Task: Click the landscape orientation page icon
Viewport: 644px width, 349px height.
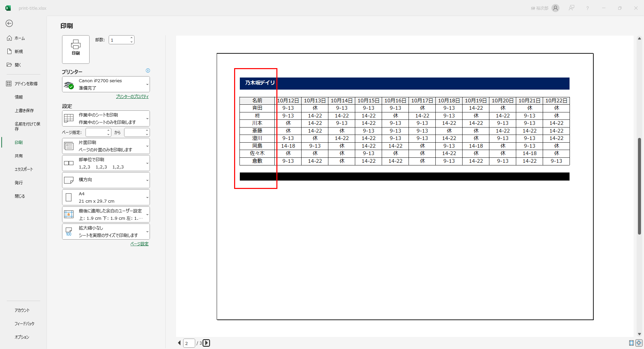Action: click(x=69, y=180)
